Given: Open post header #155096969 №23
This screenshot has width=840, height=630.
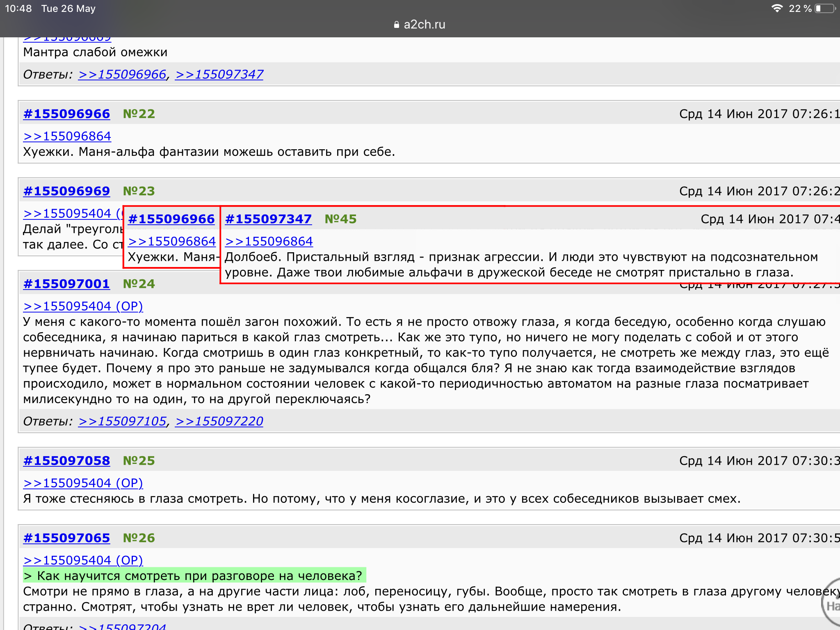Looking at the screenshot, I should (66, 191).
